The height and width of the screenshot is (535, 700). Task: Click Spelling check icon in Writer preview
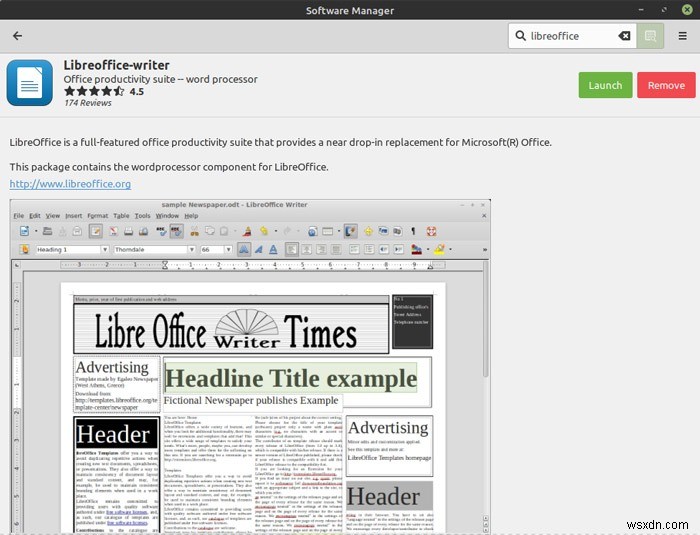click(x=161, y=231)
